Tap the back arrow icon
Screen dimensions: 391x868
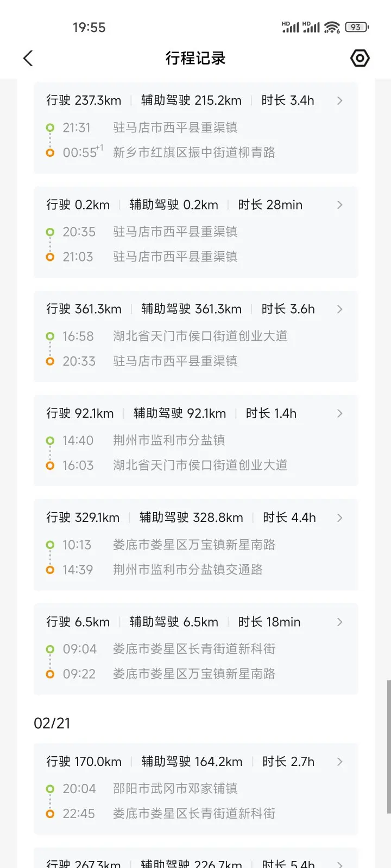point(28,59)
